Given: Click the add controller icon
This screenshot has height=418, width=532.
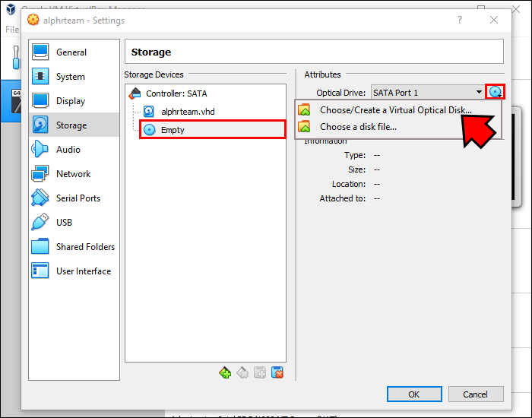Looking at the screenshot, I should [x=225, y=372].
